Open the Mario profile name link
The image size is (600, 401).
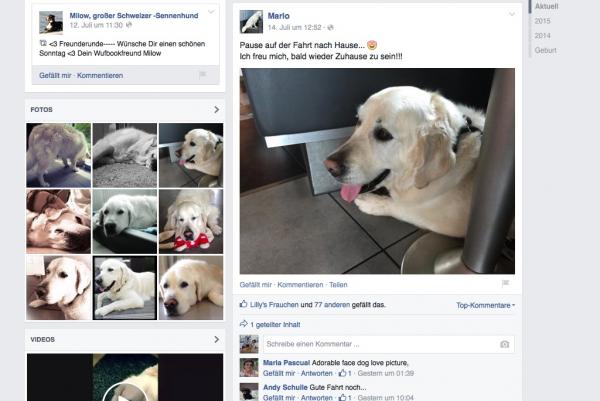[x=279, y=16]
